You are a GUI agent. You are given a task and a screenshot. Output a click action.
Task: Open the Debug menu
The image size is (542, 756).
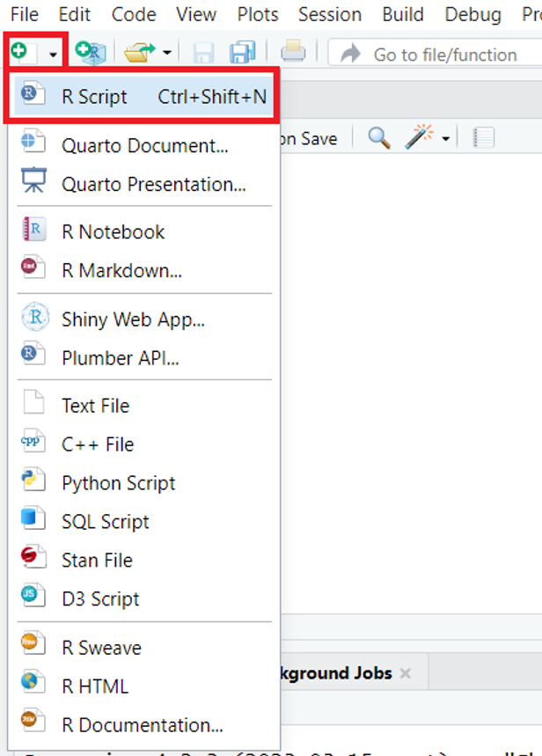(473, 14)
